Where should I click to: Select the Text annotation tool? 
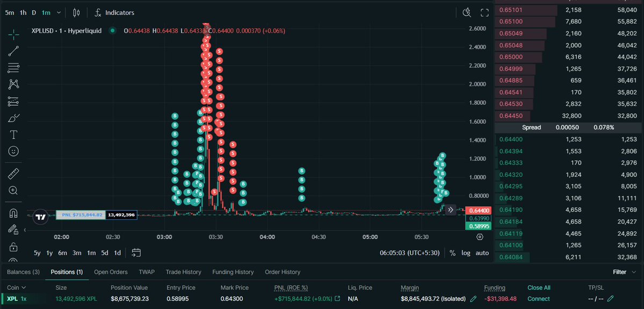coord(13,135)
